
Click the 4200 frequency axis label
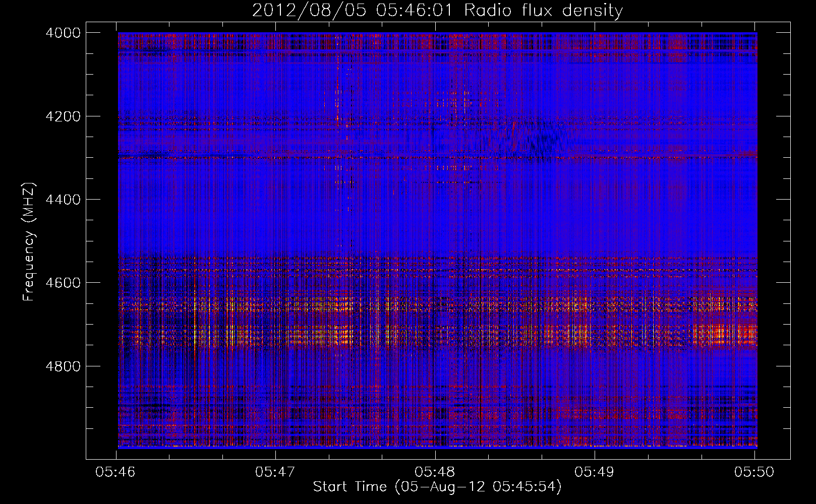(63, 116)
